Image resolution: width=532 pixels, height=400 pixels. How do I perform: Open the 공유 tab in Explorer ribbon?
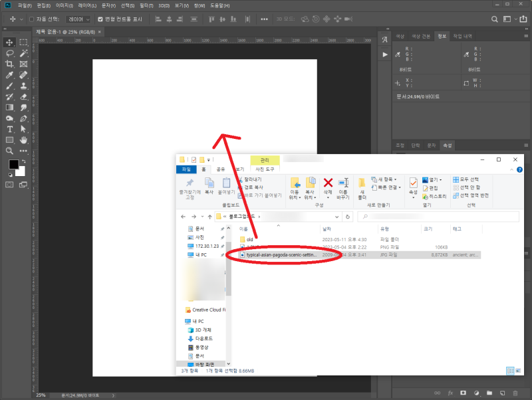click(221, 169)
